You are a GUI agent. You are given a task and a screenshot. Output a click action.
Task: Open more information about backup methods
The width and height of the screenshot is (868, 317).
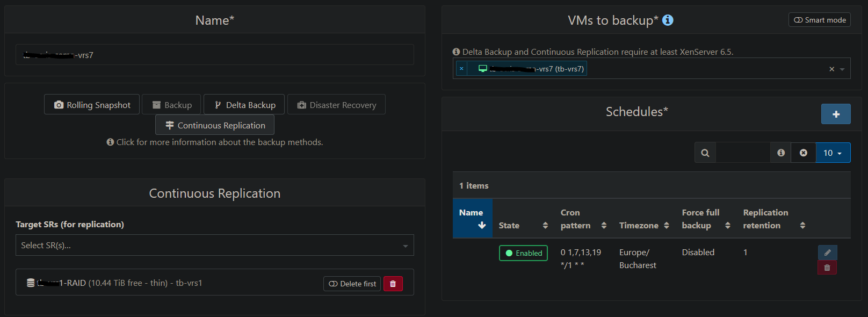(215, 142)
